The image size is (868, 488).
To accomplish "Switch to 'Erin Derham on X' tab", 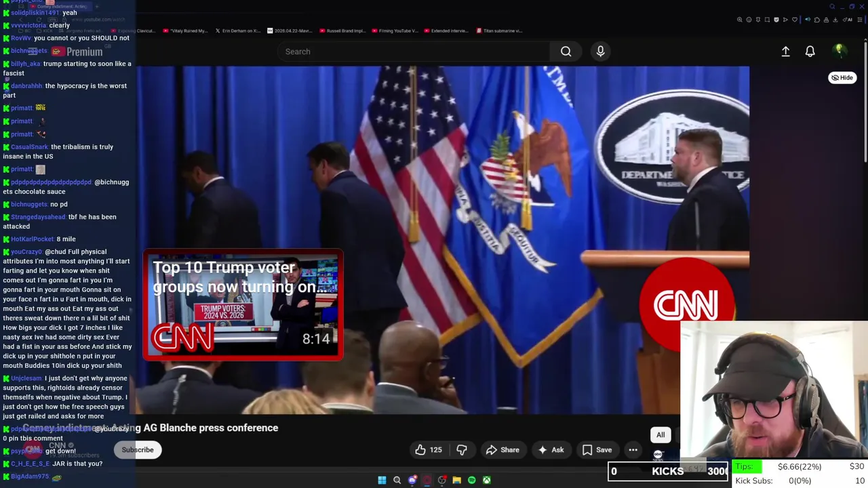I will [237, 30].
